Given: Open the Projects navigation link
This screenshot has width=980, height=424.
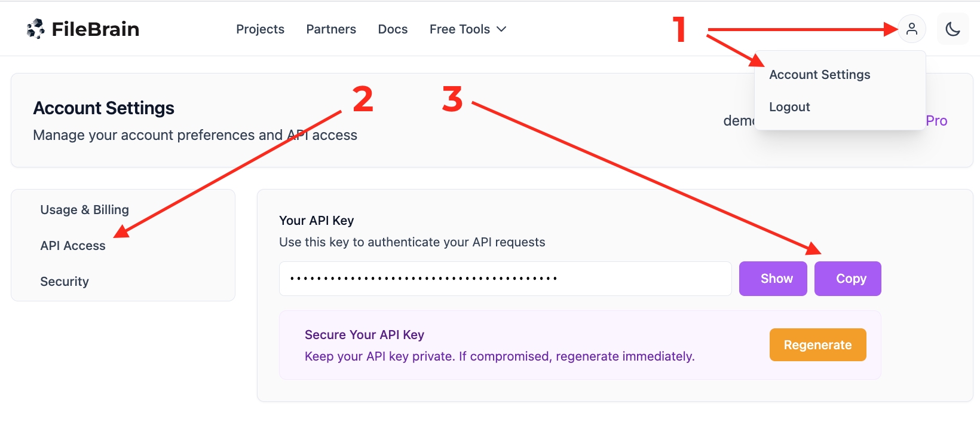Looking at the screenshot, I should [x=260, y=29].
